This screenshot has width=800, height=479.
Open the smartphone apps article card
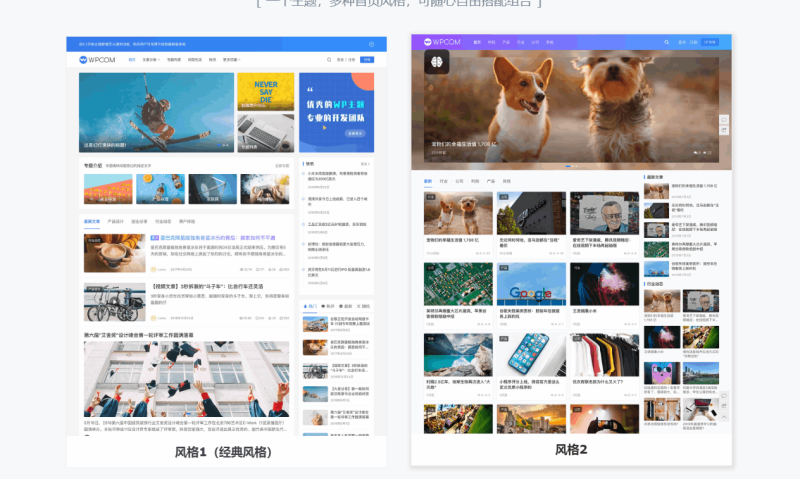tap(532, 366)
